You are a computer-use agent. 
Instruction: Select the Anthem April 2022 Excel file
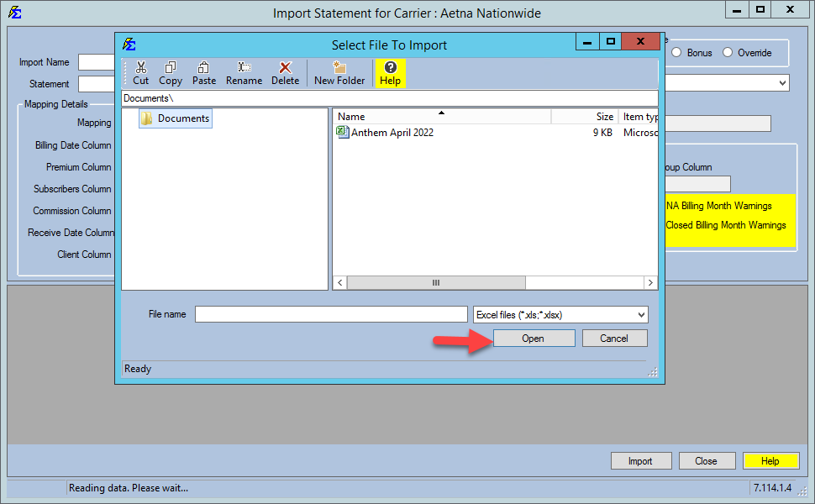coord(392,133)
